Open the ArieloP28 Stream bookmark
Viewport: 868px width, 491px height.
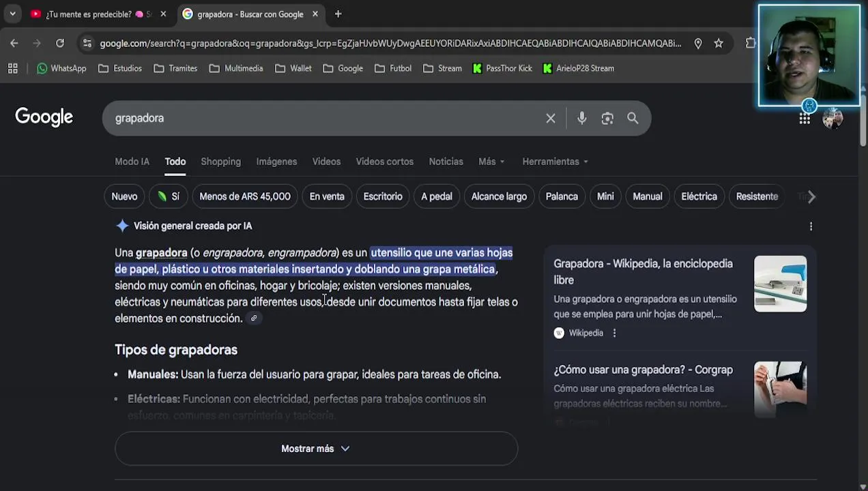pos(579,68)
